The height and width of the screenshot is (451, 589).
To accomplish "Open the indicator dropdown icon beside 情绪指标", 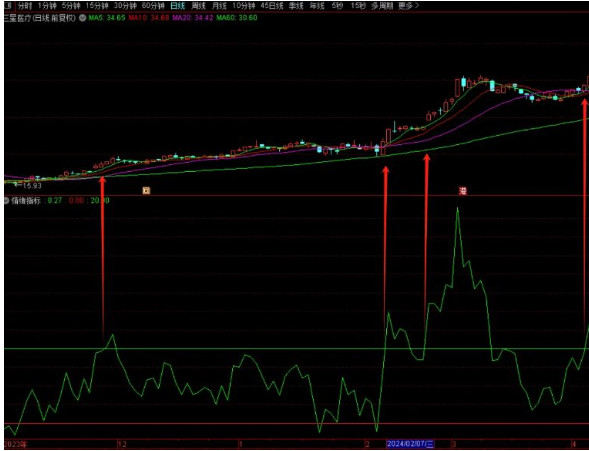I will point(6,201).
